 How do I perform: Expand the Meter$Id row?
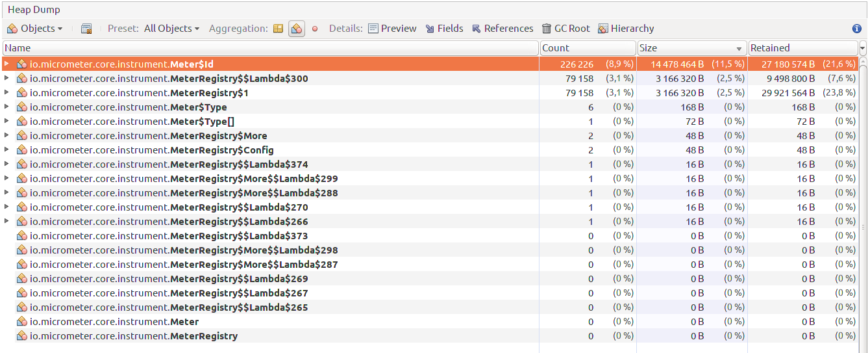tap(6, 64)
